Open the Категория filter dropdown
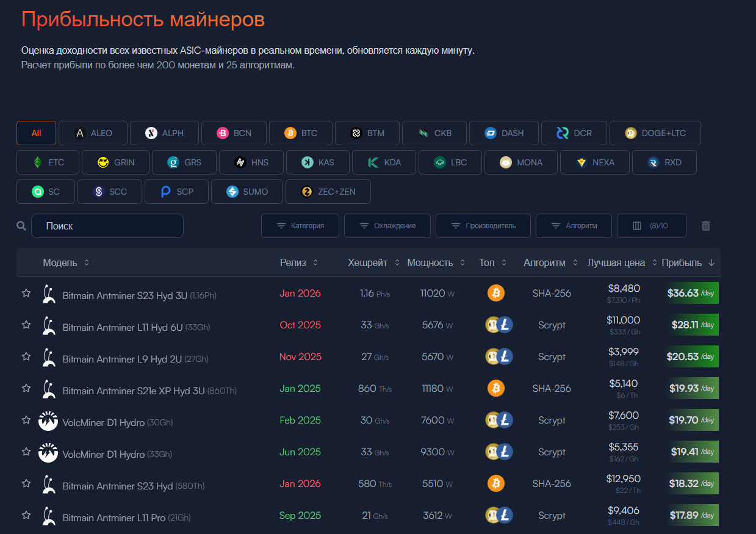 [x=298, y=226]
